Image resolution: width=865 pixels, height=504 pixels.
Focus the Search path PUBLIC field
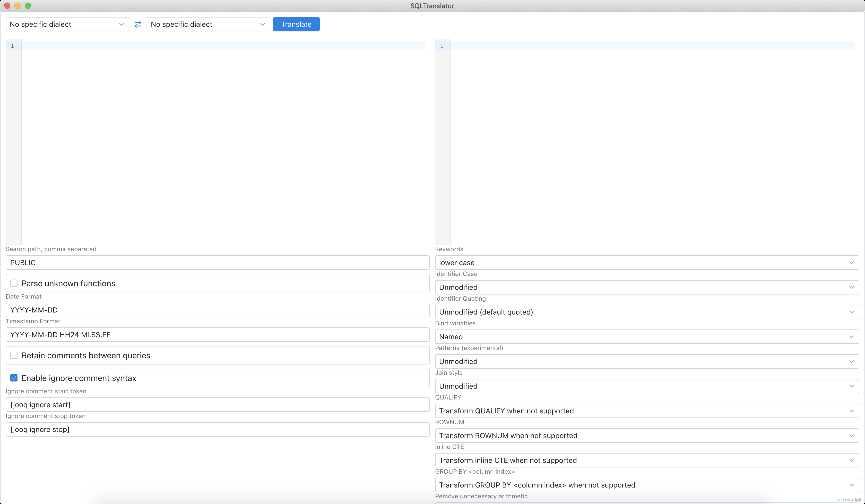tap(218, 263)
